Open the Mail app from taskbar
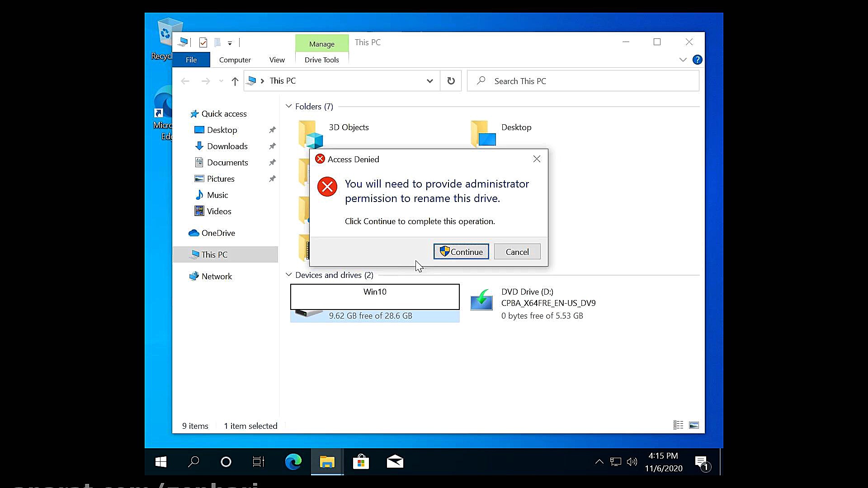 point(395,462)
